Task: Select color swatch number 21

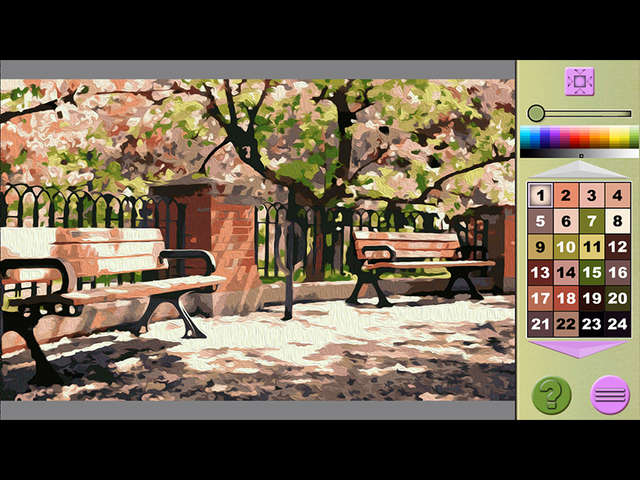Action: pyautogui.click(x=540, y=324)
